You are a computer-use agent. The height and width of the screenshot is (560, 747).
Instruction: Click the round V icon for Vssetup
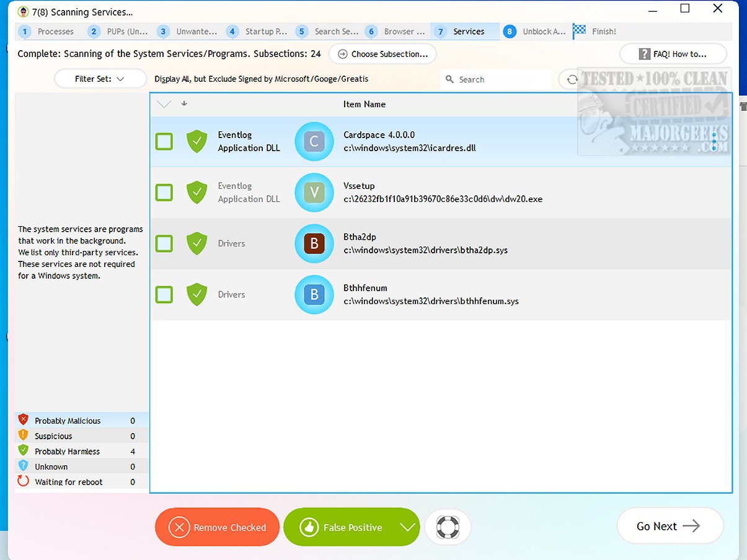click(x=314, y=193)
